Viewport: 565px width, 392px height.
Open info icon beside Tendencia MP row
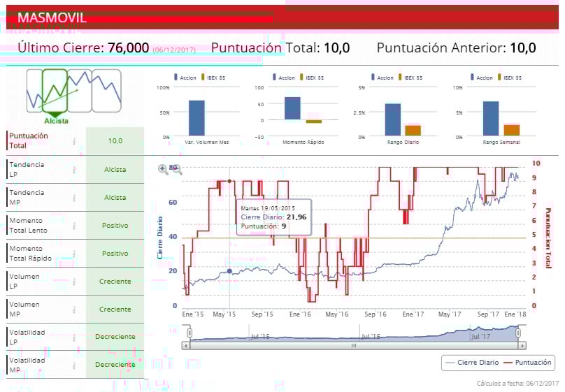coord(74,198)
